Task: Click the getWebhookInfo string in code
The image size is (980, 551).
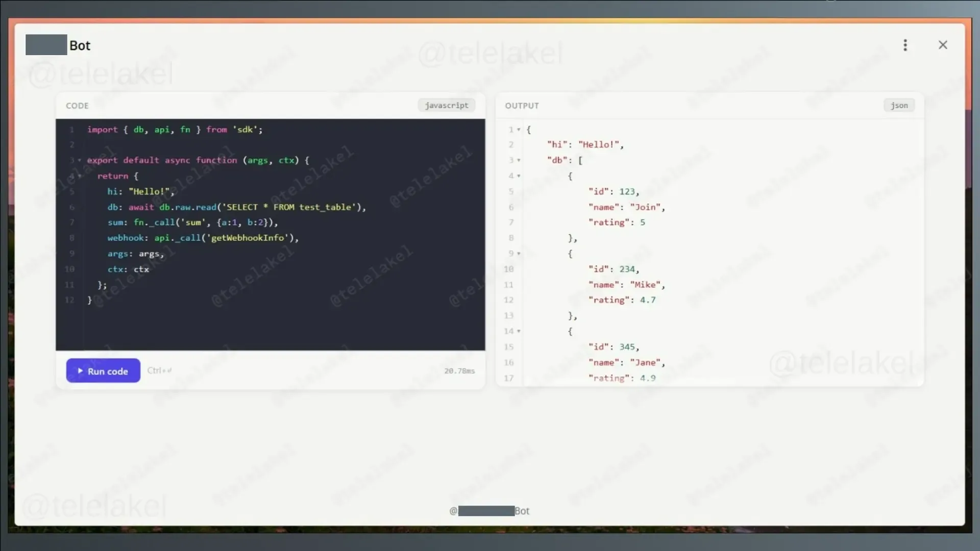Action: [248, 238]
